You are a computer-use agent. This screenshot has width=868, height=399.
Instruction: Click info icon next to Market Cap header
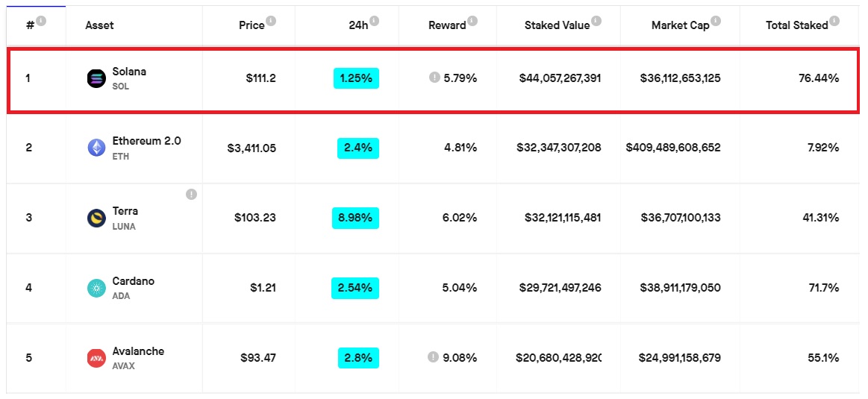pyautogui.click(x=716, y=21)
